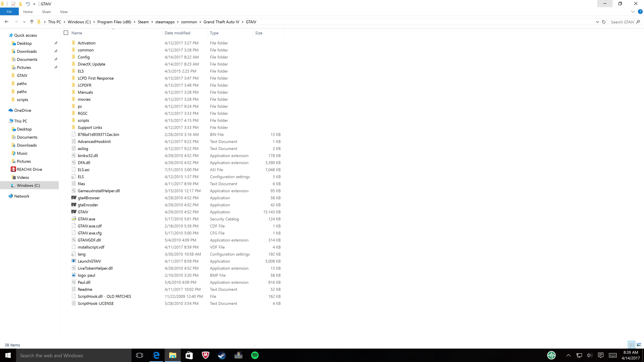The height and width of the screenshot is (362, 644).
Task: Click the Search GTAIV input field
Action: tap(623, 22)
